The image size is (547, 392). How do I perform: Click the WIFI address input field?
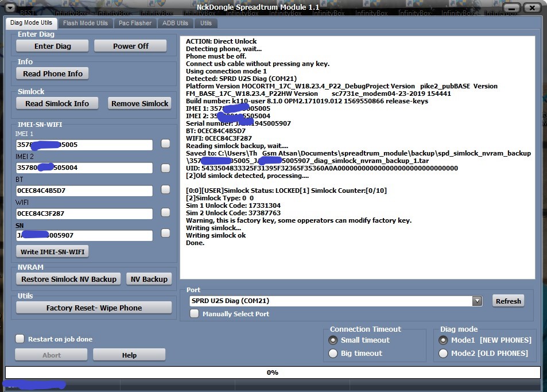84,214
